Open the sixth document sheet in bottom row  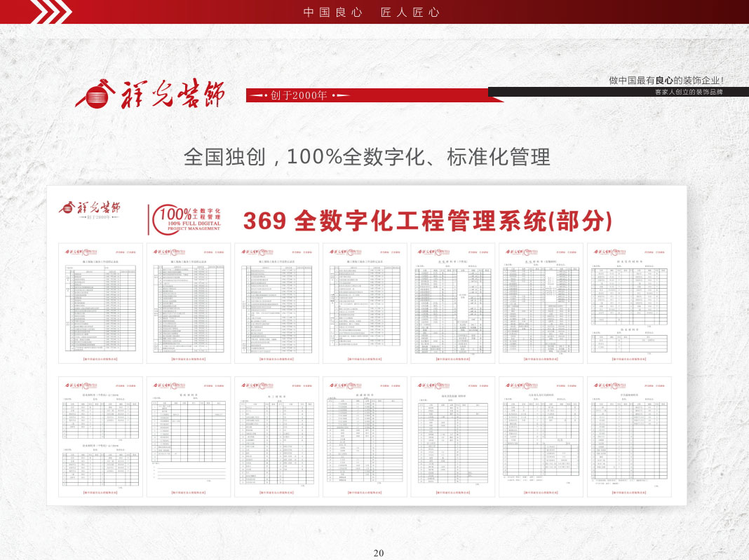(541, 437)
